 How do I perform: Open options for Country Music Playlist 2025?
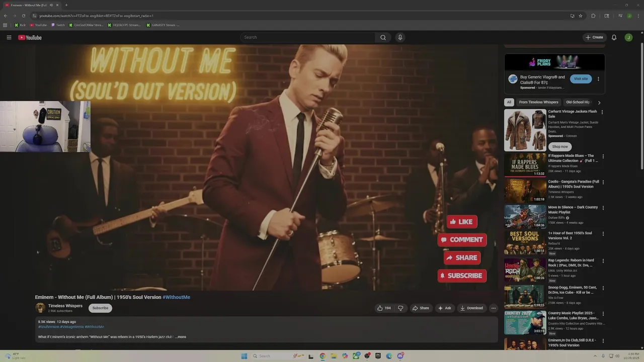[603, 313]
